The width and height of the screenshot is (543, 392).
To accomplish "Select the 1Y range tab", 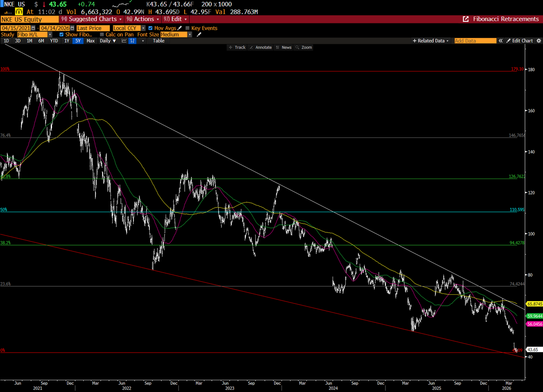I will pyautogui.click(x=67, y=41).
